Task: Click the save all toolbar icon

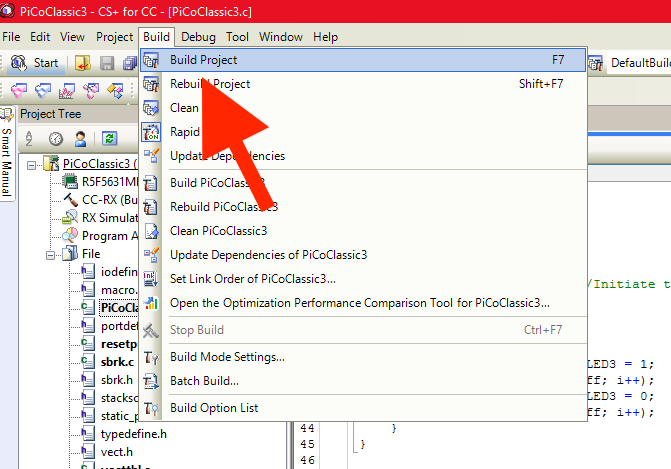Action: (130, 63)
